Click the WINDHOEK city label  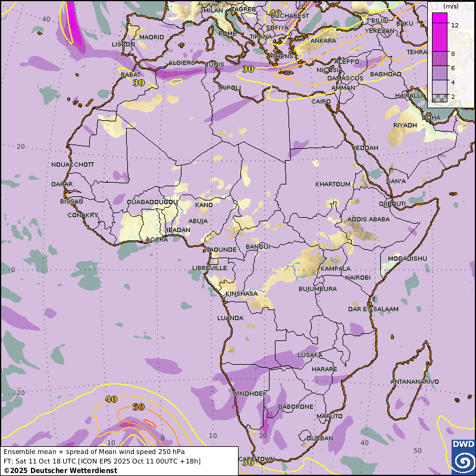click(x=246, y=394)
